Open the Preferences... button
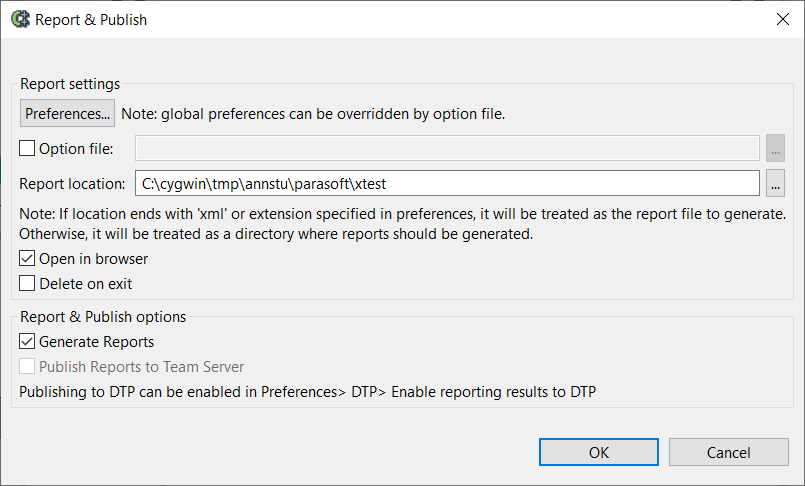Image resolution: width=805 pixels, height=486 pixels. pos(67,113)
